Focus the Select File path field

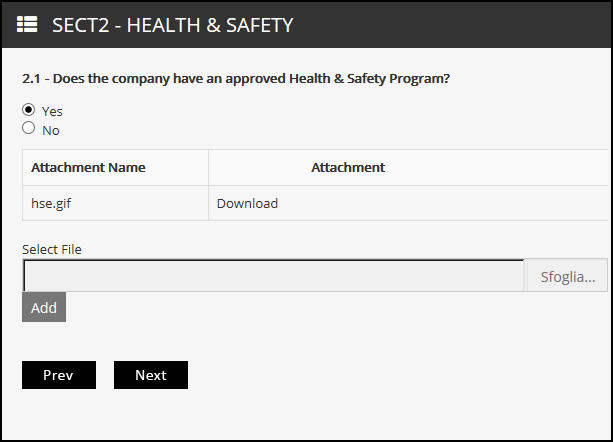click(x=274, y=276)
